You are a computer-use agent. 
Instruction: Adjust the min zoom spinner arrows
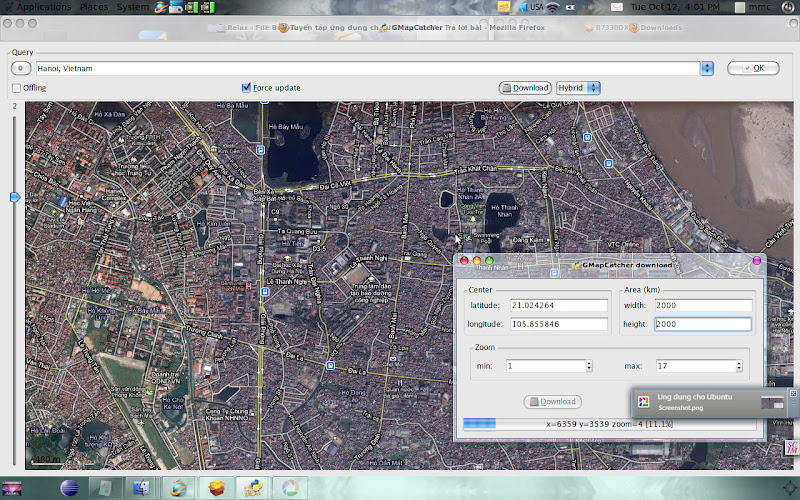589,366
